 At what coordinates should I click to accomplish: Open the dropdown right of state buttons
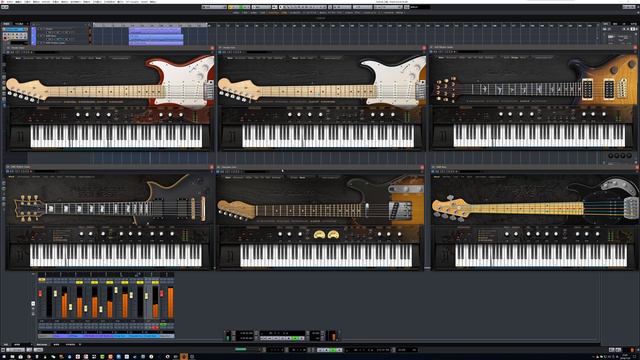click(261, 7)
